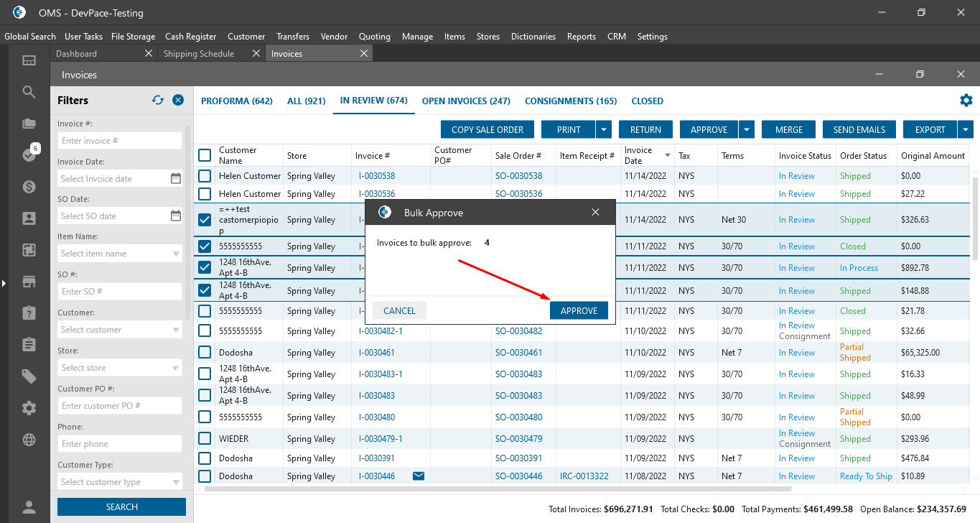
Task: Click the email envelope icon on I-0030446
Action: point(419,476)
